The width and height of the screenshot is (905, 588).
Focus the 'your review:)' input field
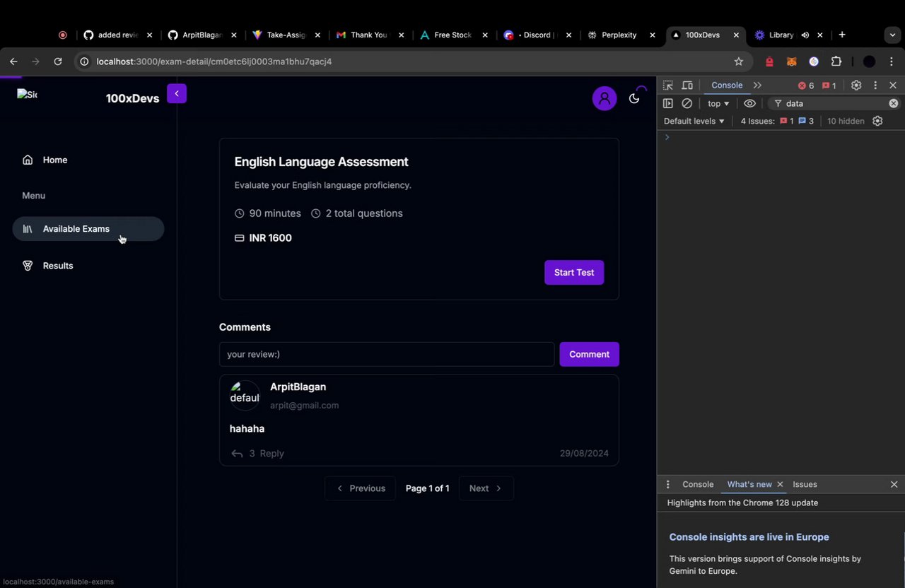[x=387, y=354]
